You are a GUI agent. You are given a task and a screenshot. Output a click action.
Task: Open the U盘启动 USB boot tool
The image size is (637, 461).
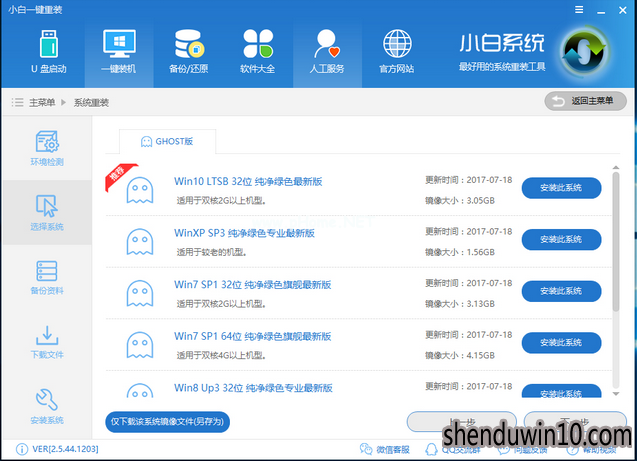pyautogui.click(x=49, y=52)
